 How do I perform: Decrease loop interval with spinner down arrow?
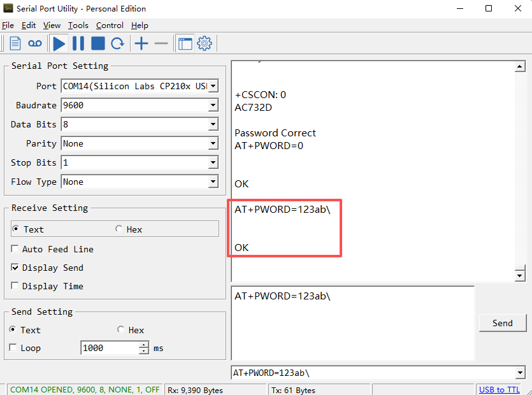coord(144,351)
